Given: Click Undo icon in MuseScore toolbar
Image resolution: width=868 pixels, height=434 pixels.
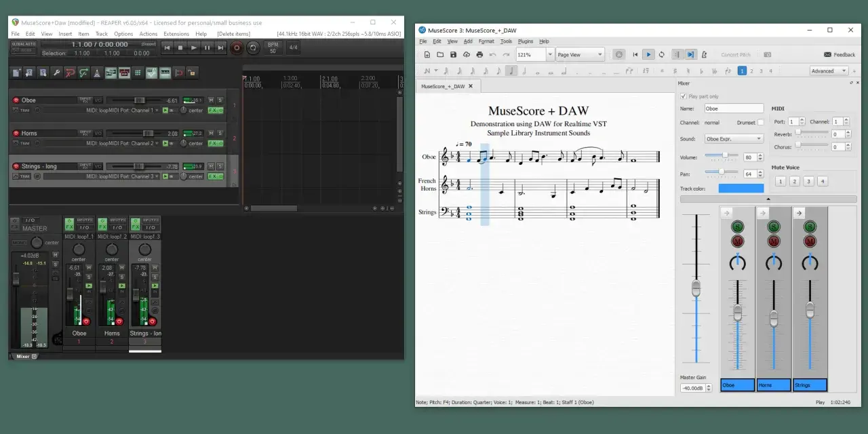Looking at the screenshot, I should [493, 54].
